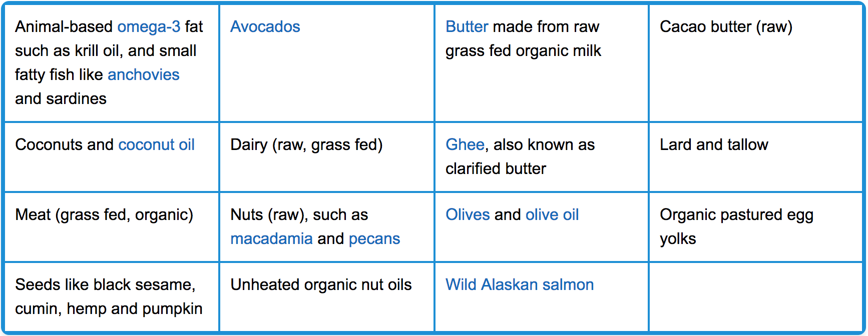
Task: Select the Organic pastured egg yolks cell
Action: pyautogui.click(x=755, y=227)
